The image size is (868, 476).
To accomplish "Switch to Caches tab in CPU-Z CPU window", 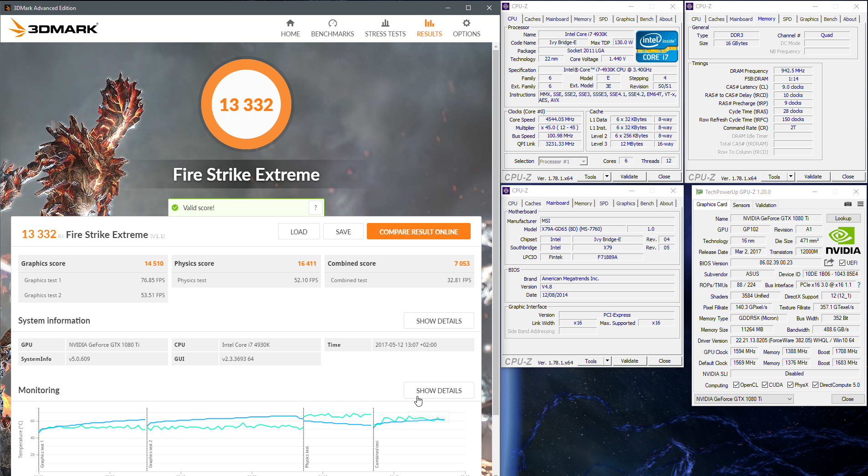I will [532, 19].
